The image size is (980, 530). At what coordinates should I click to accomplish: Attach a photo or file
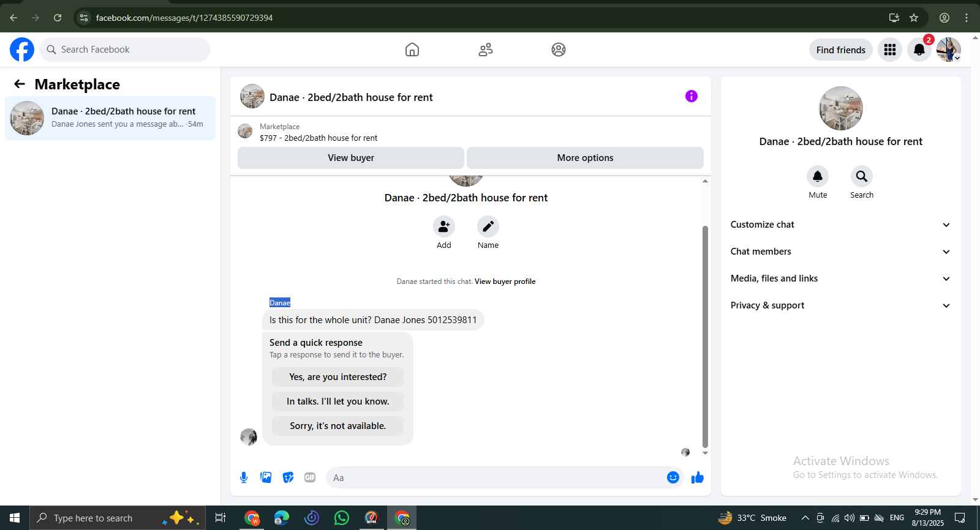coord(266,477)
